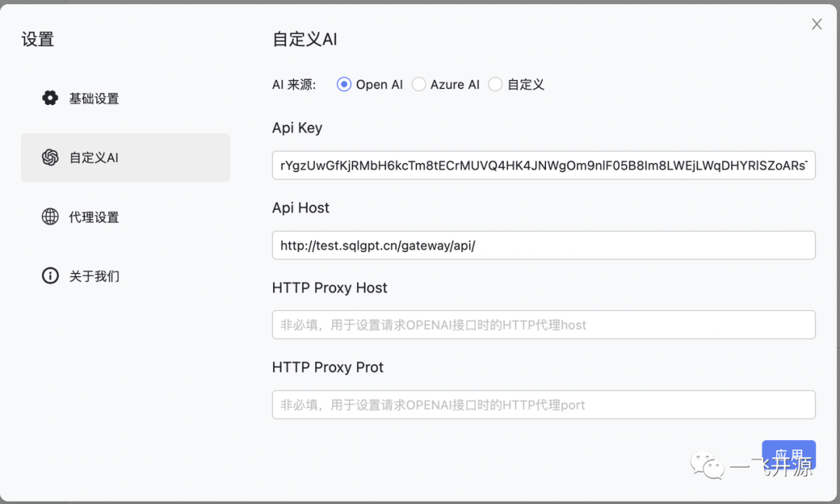Click the Api Key label
The width and height of the screenshot is (840, 504).
297,128
